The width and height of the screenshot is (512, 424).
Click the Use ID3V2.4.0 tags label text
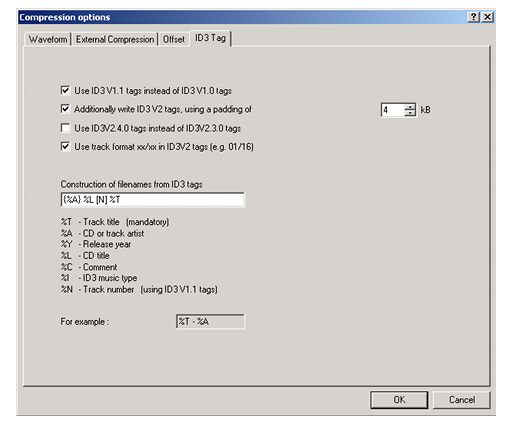(x=158, y=128)
